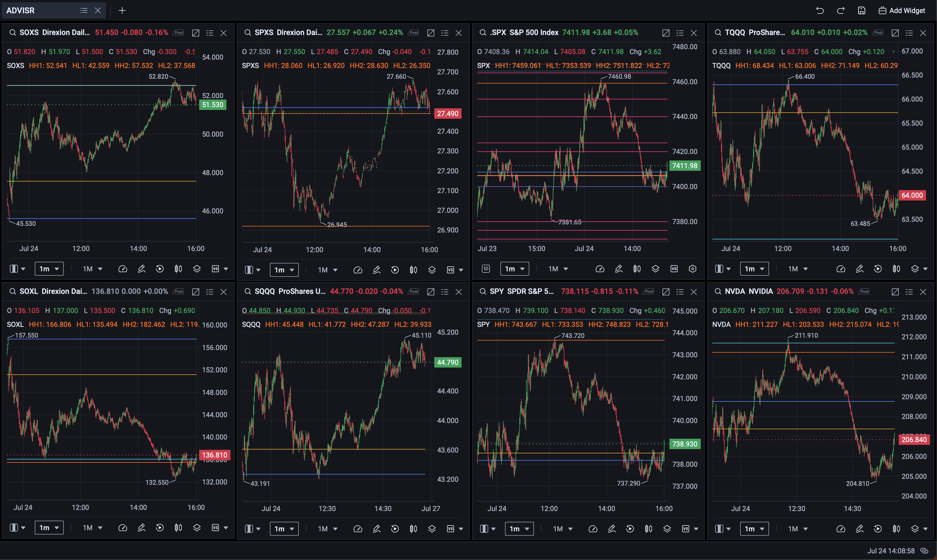Add a new workspace tab with plus
This screenshot has width=937, height=560.
[122, 10]
